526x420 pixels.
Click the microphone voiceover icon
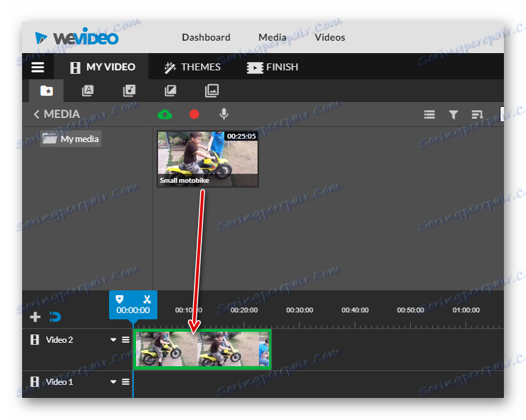(x=224, y=114)
